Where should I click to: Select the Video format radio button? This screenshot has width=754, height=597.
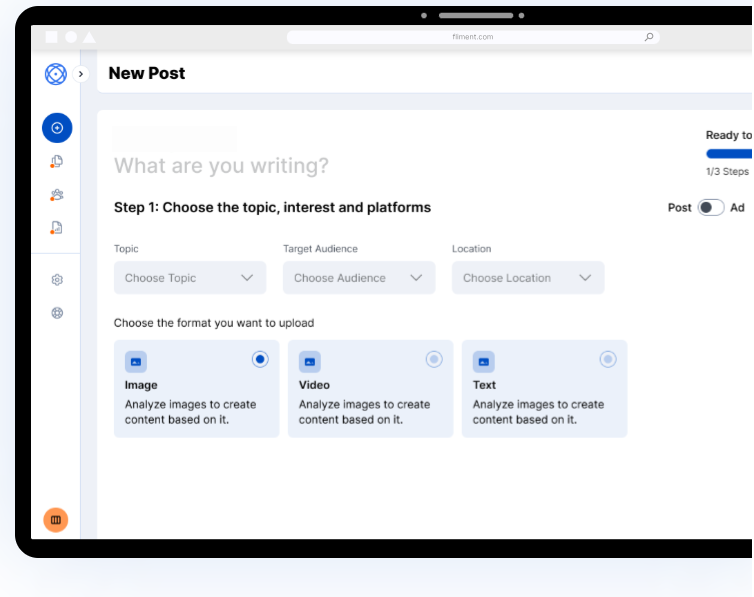[x=434, y=359]
